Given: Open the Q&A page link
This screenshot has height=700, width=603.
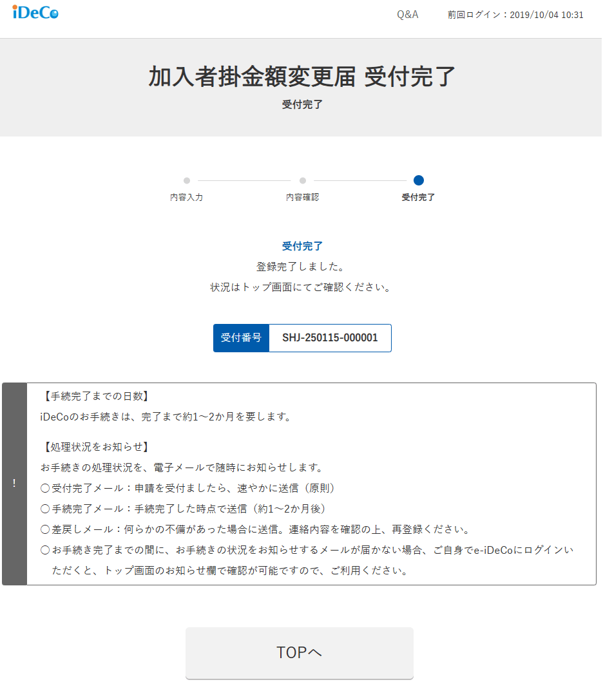Looking at the screenshot, I should pyautogui.click(x=407, y=14).
